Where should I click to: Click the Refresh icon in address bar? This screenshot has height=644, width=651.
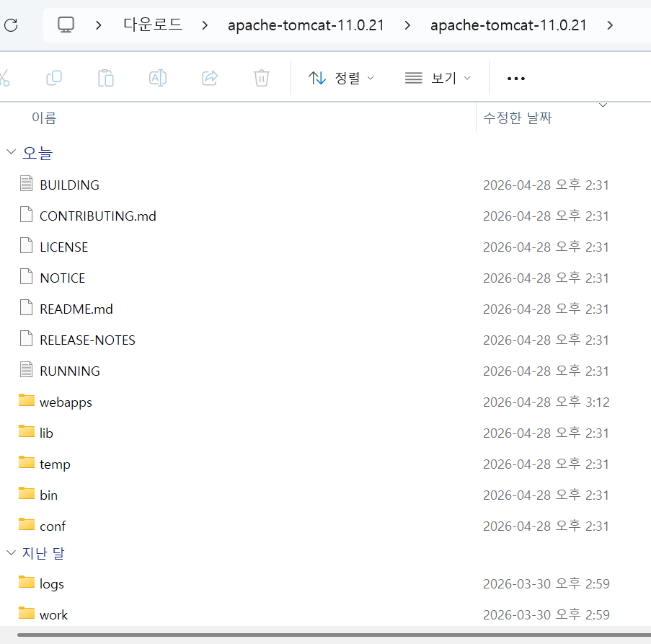coord(11,25)
